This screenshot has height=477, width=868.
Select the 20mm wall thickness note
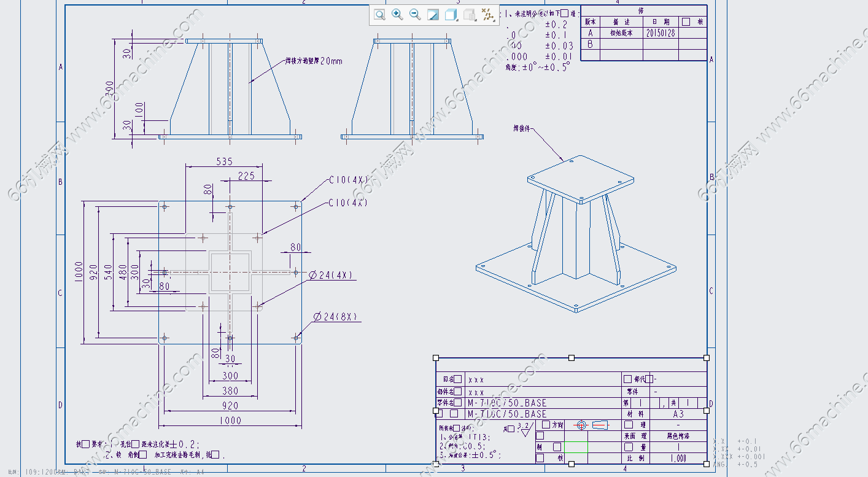[314, 61]
